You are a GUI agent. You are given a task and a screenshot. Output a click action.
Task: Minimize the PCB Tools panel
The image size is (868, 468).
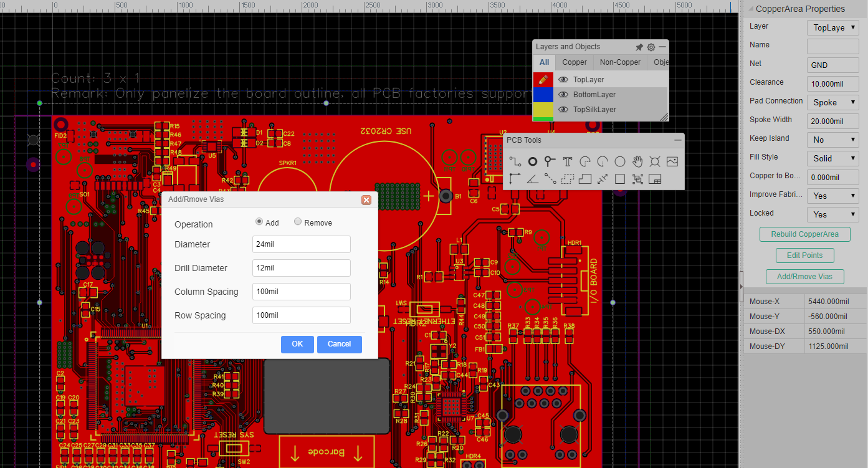677,140
